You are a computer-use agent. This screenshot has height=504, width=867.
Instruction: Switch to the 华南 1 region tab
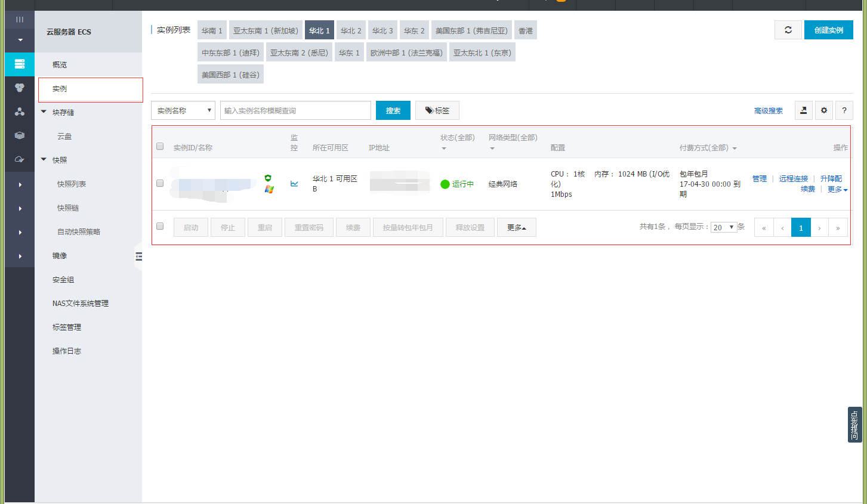coord(212,30)
